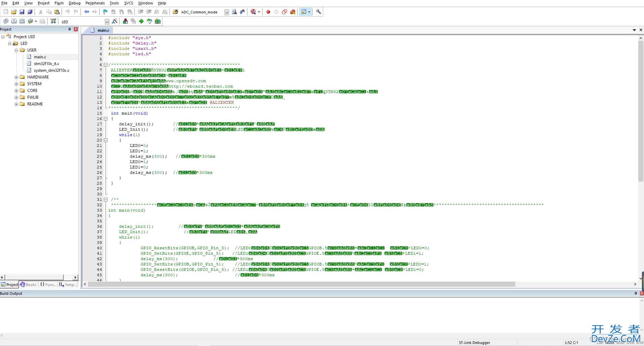Rebuild all target files icon

tap(22, 21)
